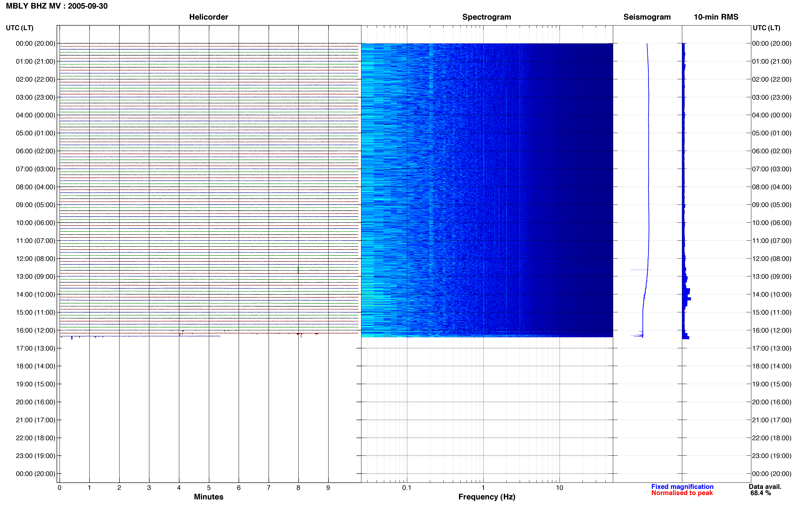Click left time label 23:00 (19:00)
Viewport: 812px width, 508px height.
pyautogui.click(x=36, y=456)
